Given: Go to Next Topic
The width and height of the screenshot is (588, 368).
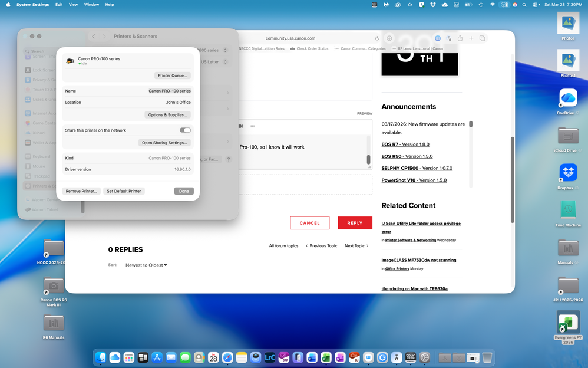Looking at the screenshot, I should click(356, 245).
